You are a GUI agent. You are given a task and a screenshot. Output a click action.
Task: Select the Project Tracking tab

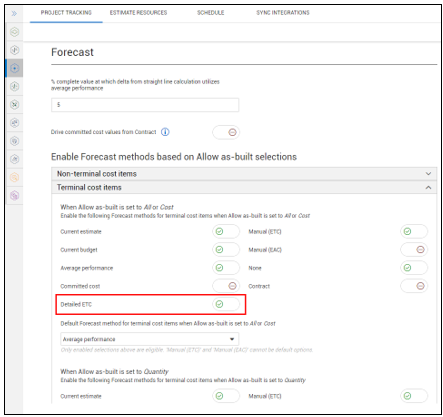pyautogui.click(x=66, y=13)
